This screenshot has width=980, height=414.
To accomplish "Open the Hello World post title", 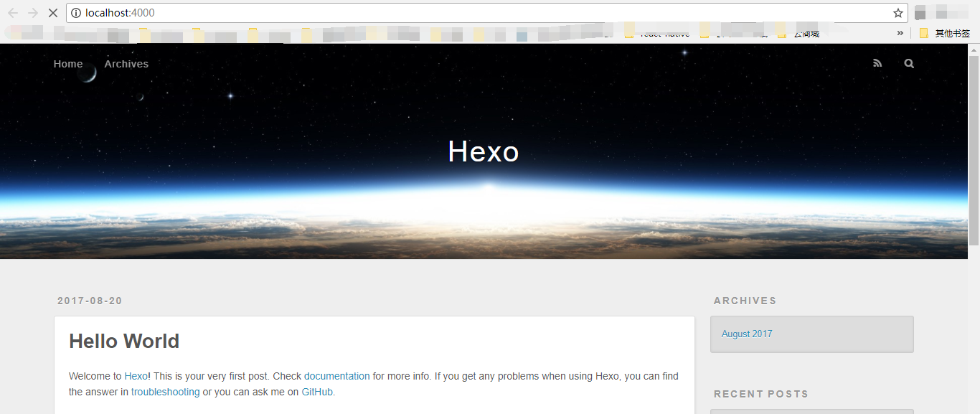I will click(x=124, y=342).
